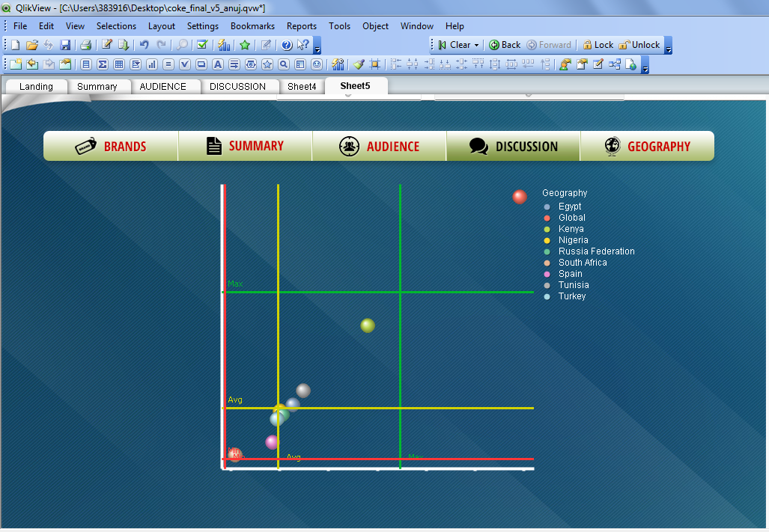769x532 pixels.
Task: Open the search magnifier tool
Action: (x=182, y=44)
